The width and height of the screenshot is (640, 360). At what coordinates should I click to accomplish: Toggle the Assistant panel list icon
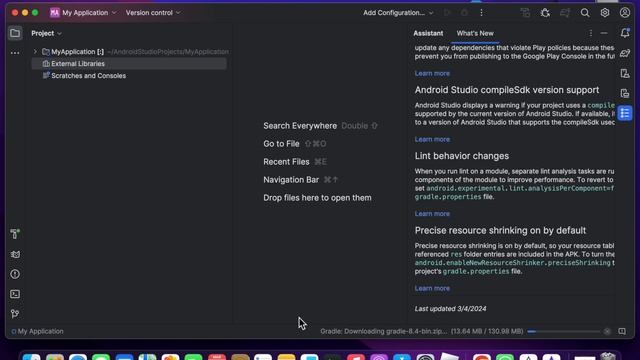pos(625,113)
